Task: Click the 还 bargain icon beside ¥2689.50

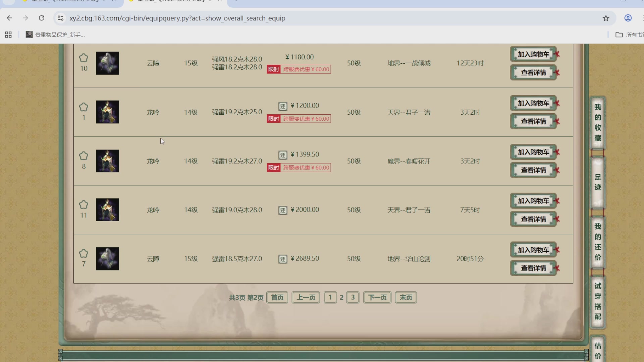Action: [x=283, y=259]
